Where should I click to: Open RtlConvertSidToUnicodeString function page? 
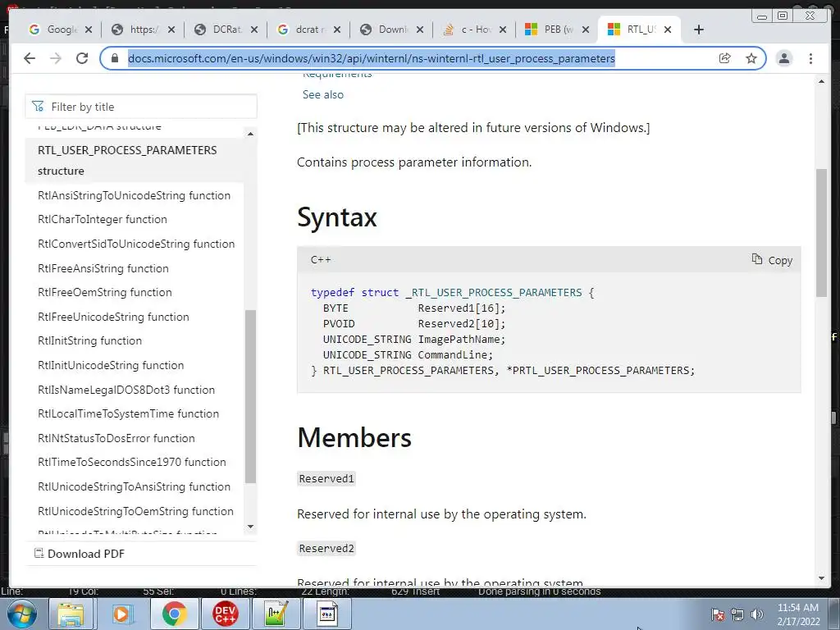[x=136, y=244]
